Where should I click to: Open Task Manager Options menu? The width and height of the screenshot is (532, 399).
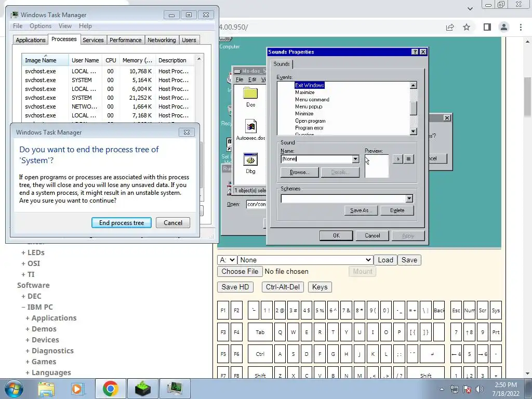coord(41,26)
